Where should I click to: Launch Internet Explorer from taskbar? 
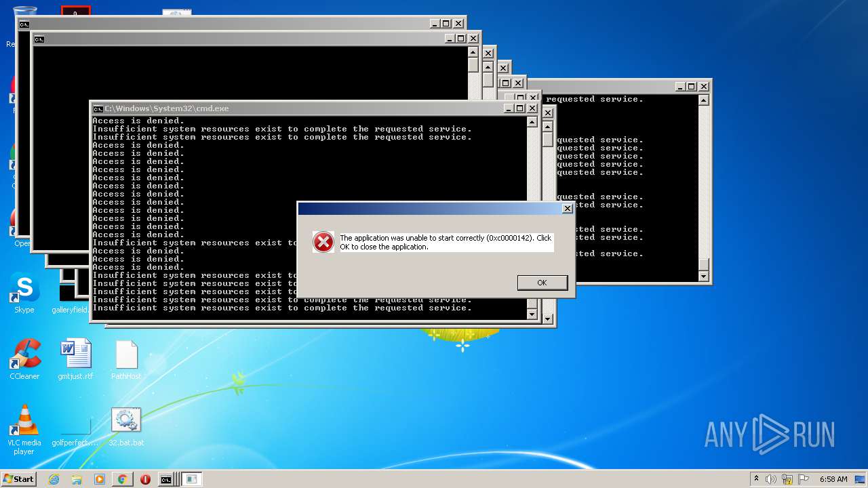[x=54, y=479]
